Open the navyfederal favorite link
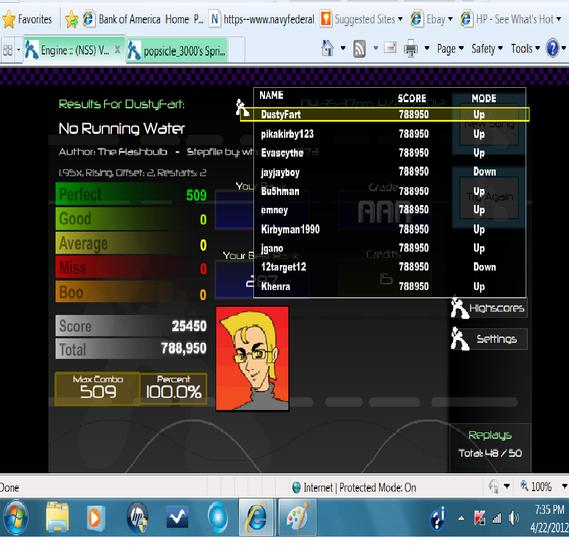The height and width of the screenshot is (560, 569). pyautogui.click(x=262, y=19)
